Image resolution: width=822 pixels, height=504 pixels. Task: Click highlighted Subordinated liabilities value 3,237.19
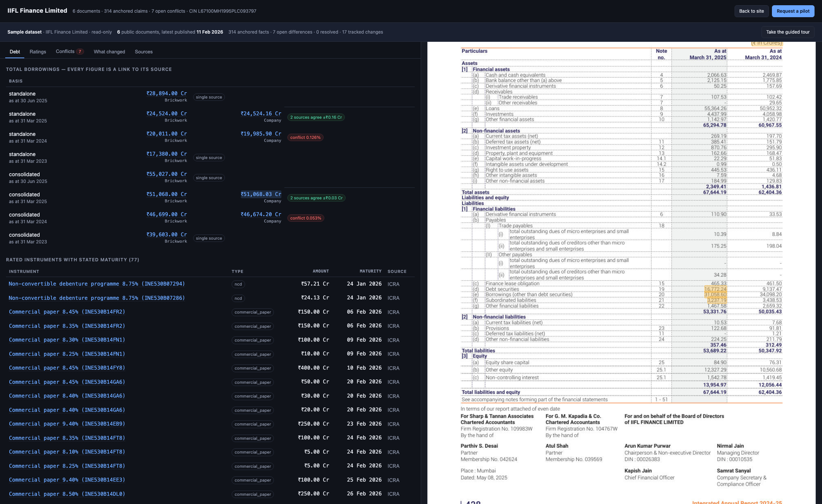tap(716, 301)
